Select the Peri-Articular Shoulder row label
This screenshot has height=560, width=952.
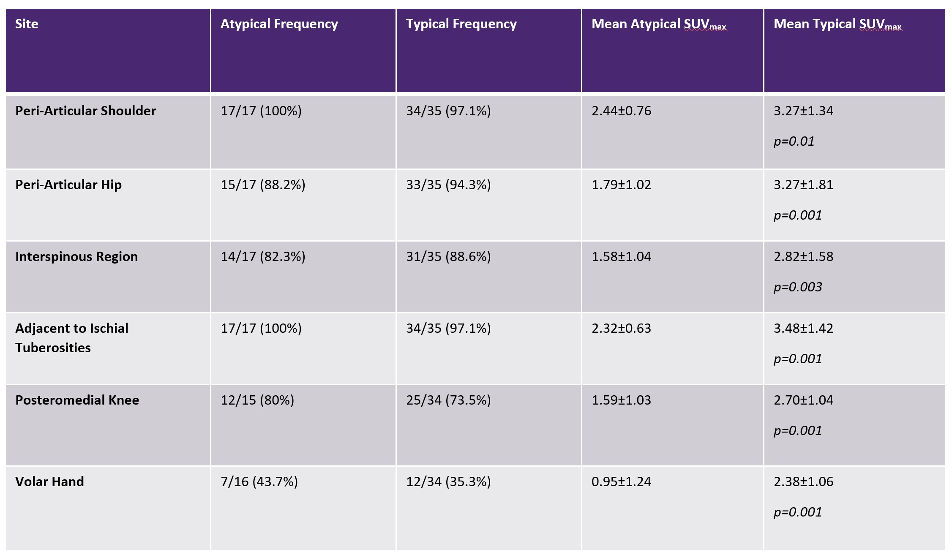[85, 111]
